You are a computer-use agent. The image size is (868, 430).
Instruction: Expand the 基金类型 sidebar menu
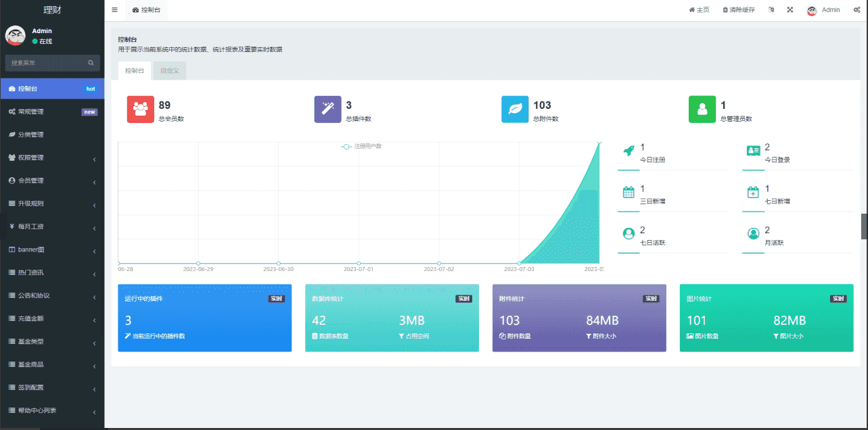pyautogui.click(x=52, y=341)
